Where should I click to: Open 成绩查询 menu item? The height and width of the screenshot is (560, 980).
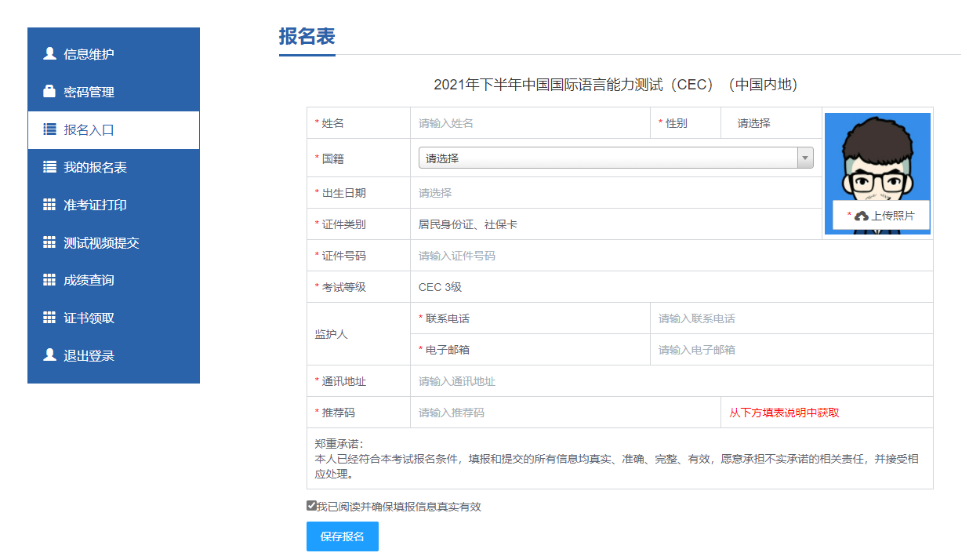coord(114,280)
